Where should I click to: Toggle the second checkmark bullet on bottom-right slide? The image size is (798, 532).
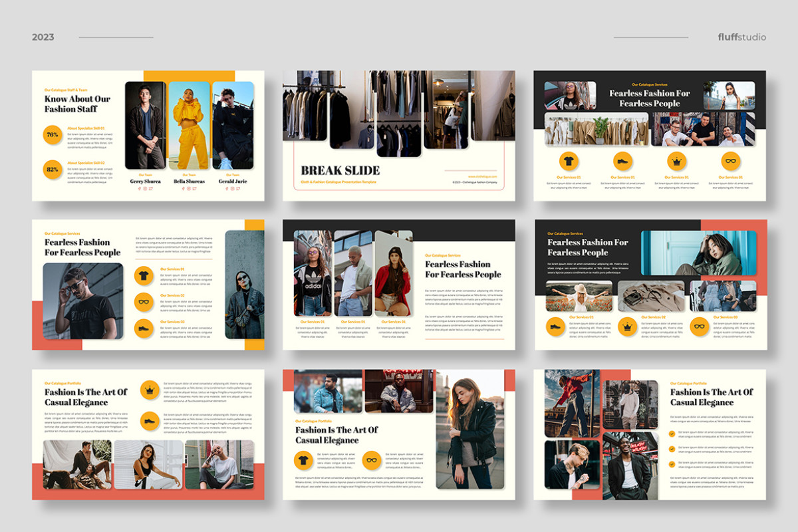click(672, 449)
